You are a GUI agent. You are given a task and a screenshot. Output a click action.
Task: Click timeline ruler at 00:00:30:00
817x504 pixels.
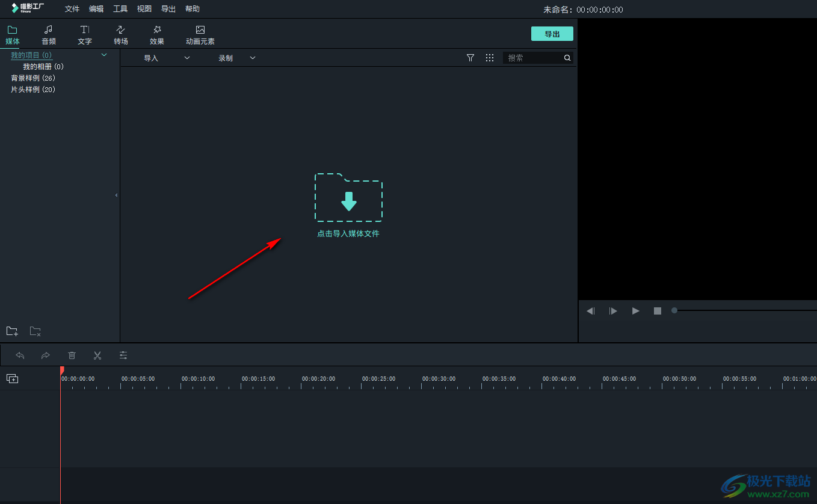tap(439, 379)
